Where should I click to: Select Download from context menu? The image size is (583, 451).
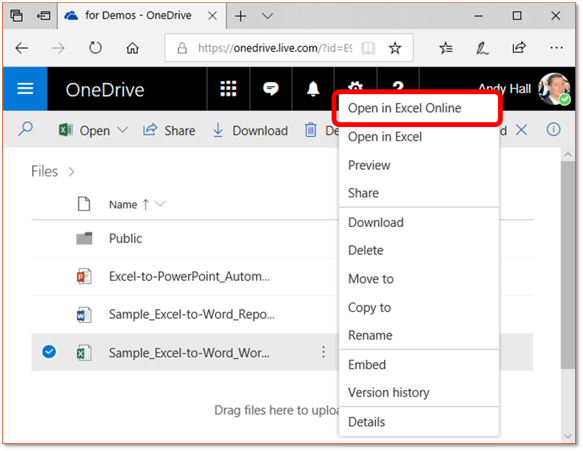[x=419, y=222]
